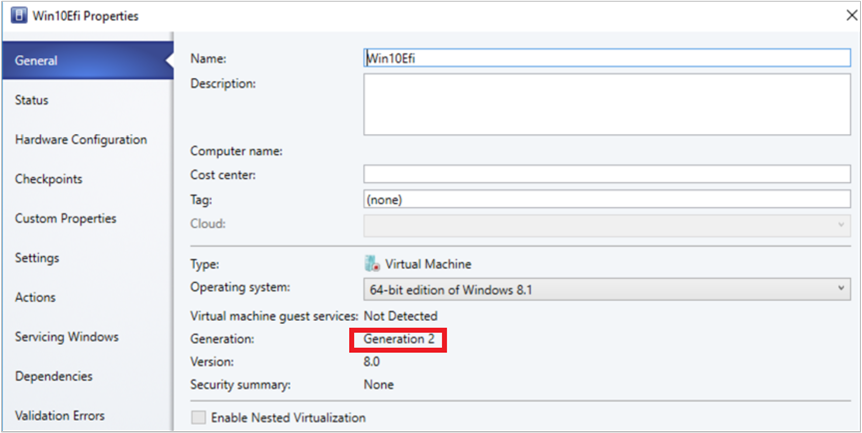Expand the Operating system dropdown

click(x=607, y=290)
